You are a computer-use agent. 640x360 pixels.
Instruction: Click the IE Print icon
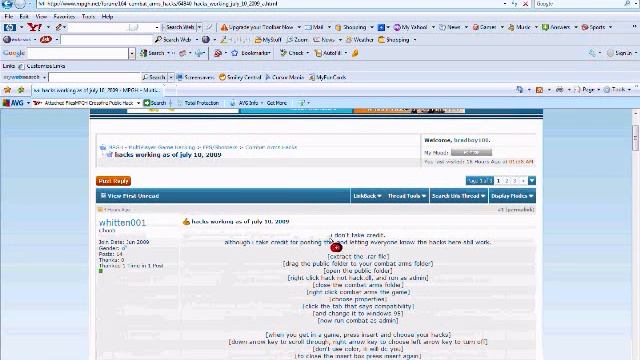(x=560, y=89)
